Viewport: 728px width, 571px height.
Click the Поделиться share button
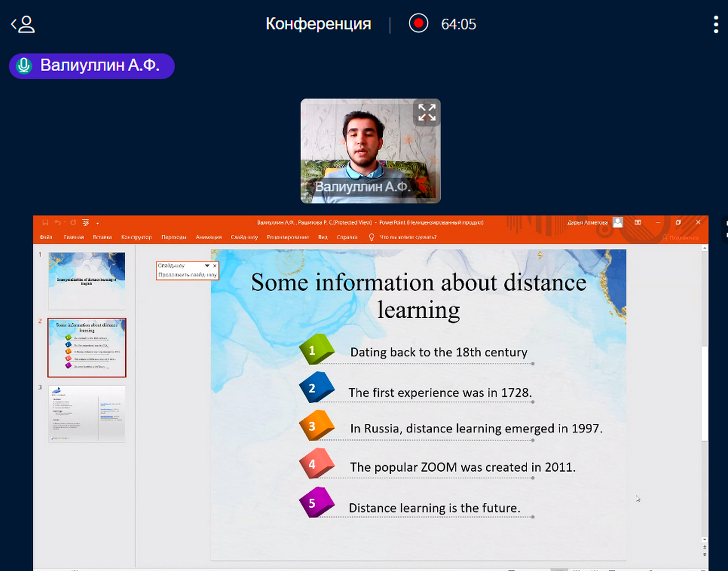tap(680, 237)
